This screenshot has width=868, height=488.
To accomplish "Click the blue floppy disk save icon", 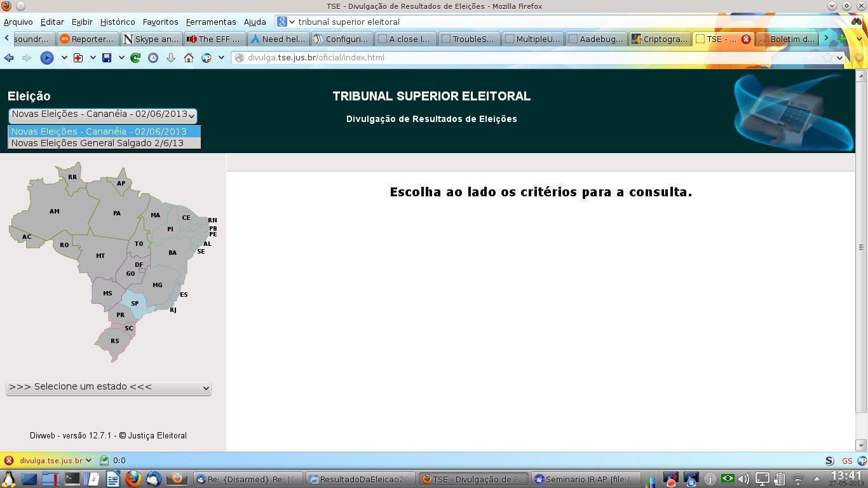I will point(107,58).
